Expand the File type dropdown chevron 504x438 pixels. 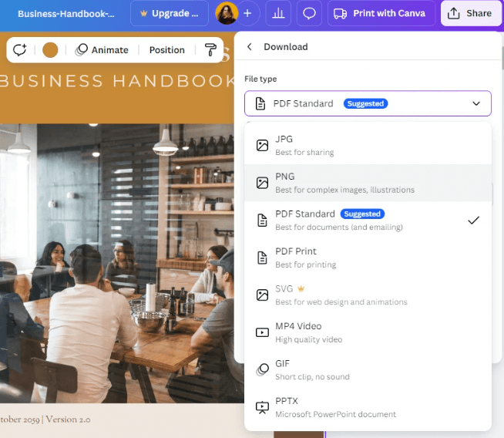tap(476, 103)
